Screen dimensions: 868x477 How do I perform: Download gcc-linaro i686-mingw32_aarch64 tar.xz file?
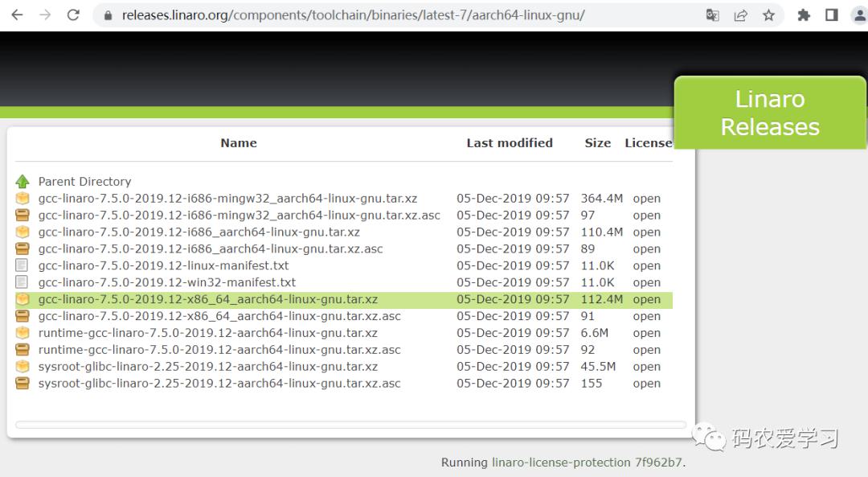tap(227, 199)
